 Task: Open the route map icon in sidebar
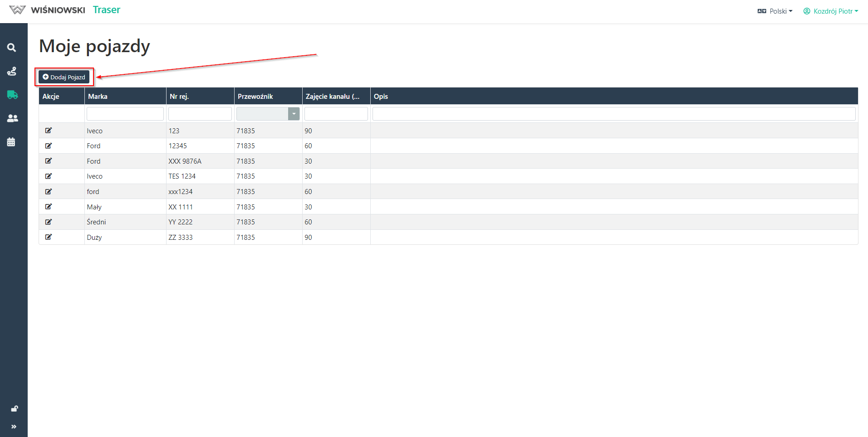coord(12,71)
